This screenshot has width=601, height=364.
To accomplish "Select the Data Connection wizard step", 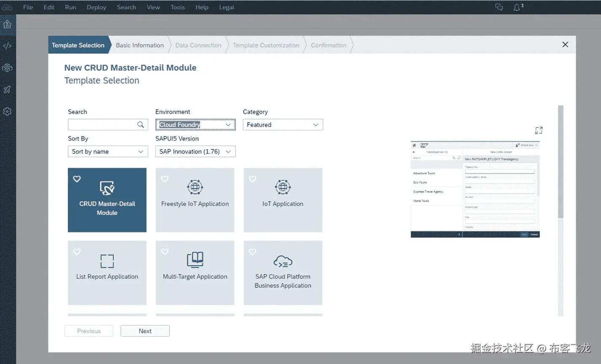I will 198,45.
